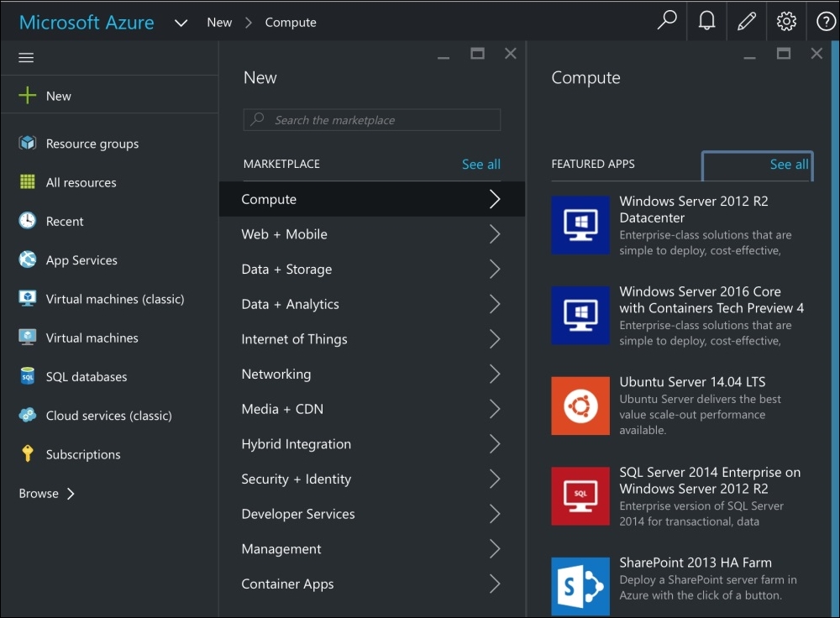The image size is (840, 618).
Task: Expand the Internet of Things chevron
Action: click(495, 339)
